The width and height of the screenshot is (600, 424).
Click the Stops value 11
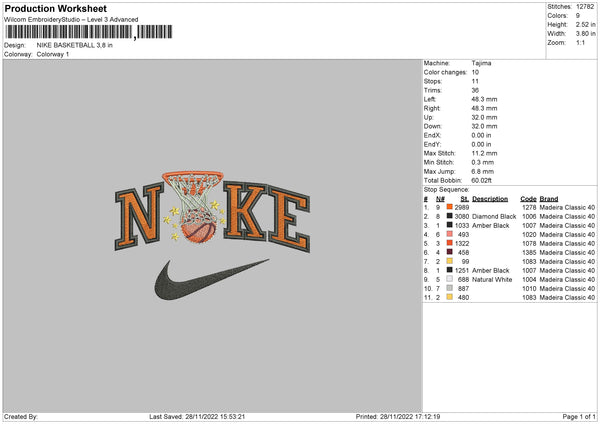tap(475, 81)
